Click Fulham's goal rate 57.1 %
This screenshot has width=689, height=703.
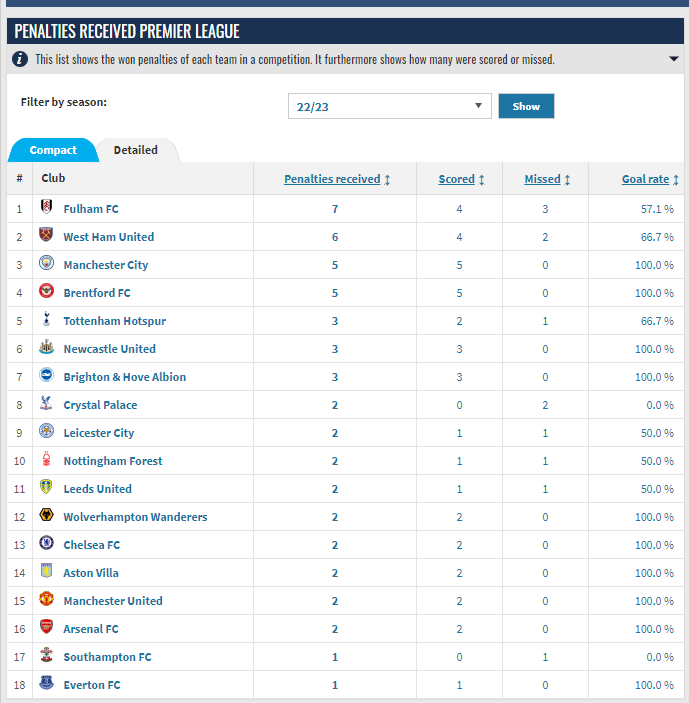pyautogui.click(x=657, y=209)
